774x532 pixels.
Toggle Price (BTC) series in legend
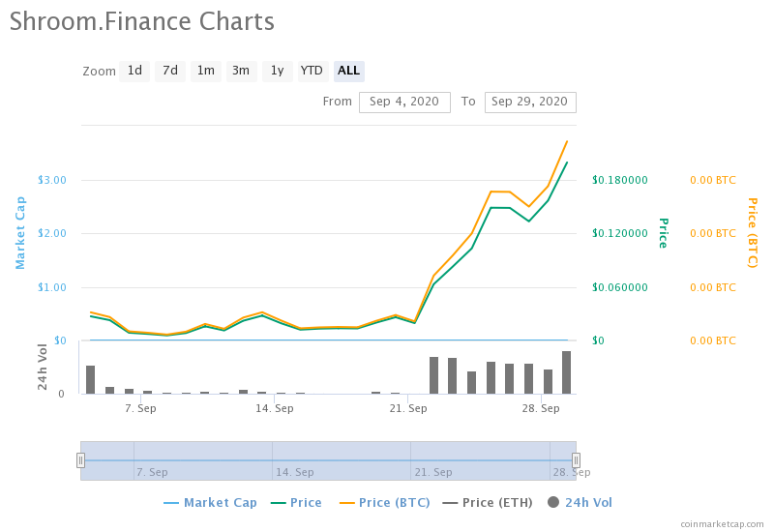click(x=384, y=502)
